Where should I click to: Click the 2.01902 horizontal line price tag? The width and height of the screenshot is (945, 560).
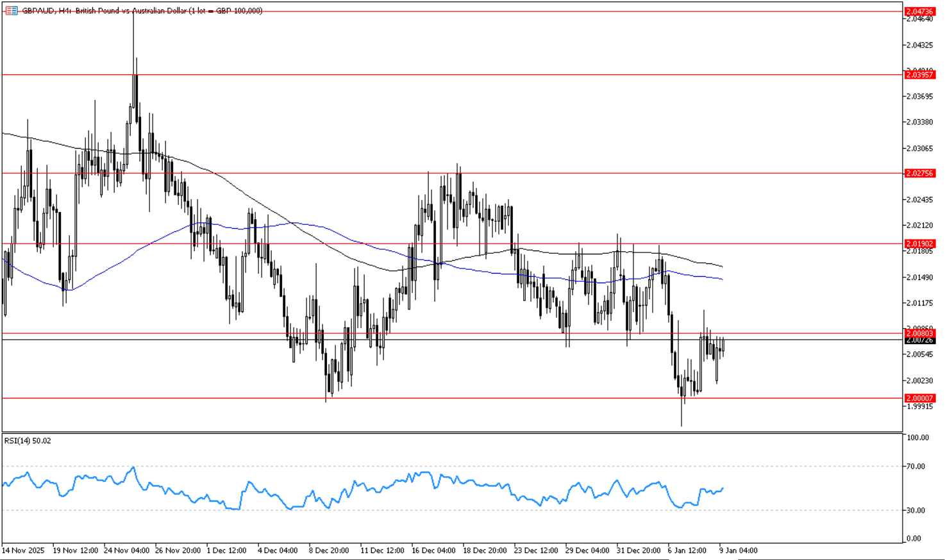(920, 244)
